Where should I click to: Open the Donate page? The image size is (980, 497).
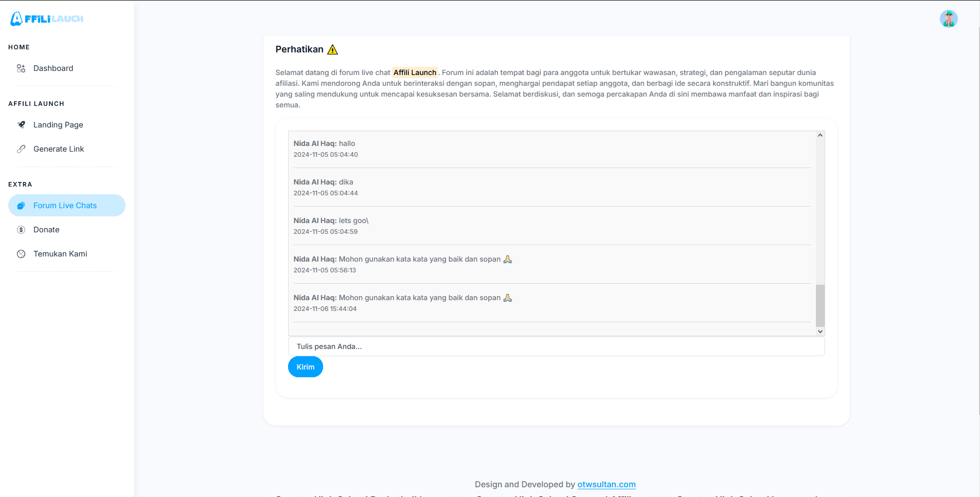coord(46,230)
